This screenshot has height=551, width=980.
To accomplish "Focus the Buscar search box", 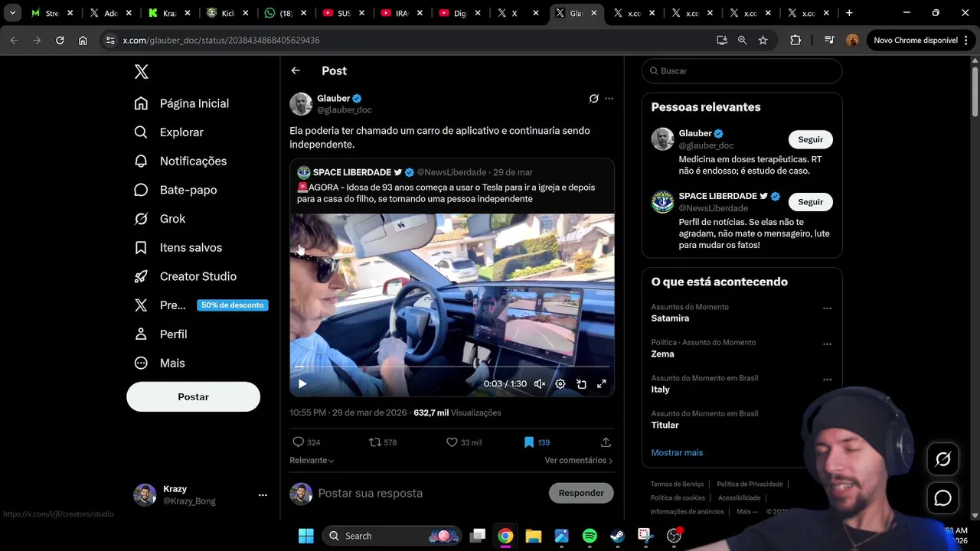I will [x=742, y=71].
